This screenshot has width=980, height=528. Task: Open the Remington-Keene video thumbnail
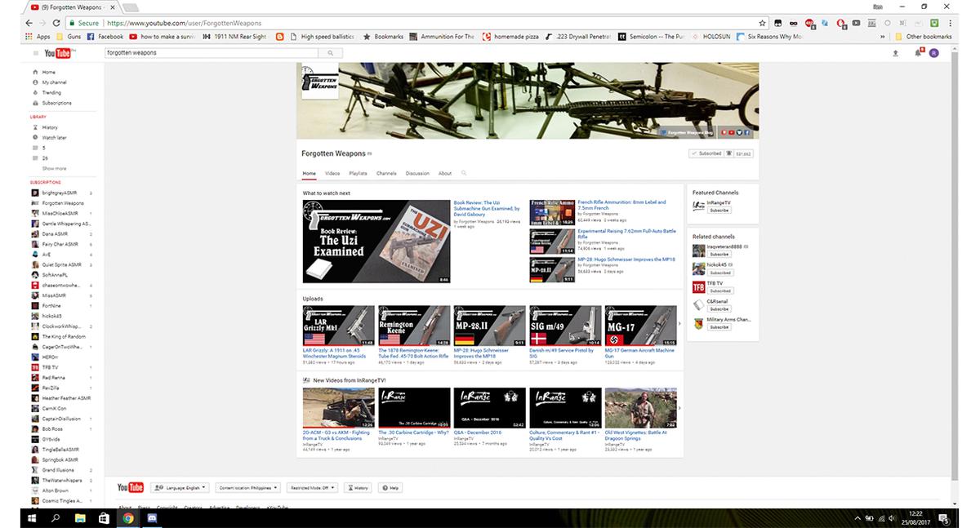point(414,326)
